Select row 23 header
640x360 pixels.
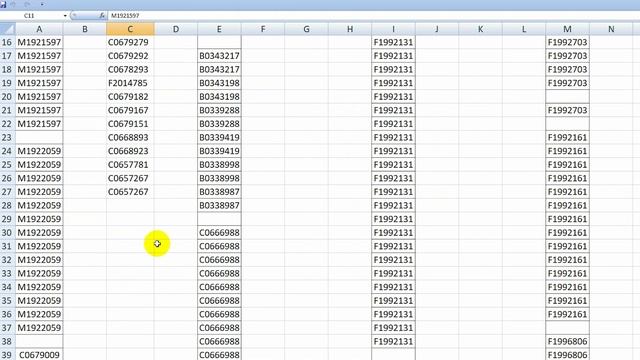pos(7,138)
